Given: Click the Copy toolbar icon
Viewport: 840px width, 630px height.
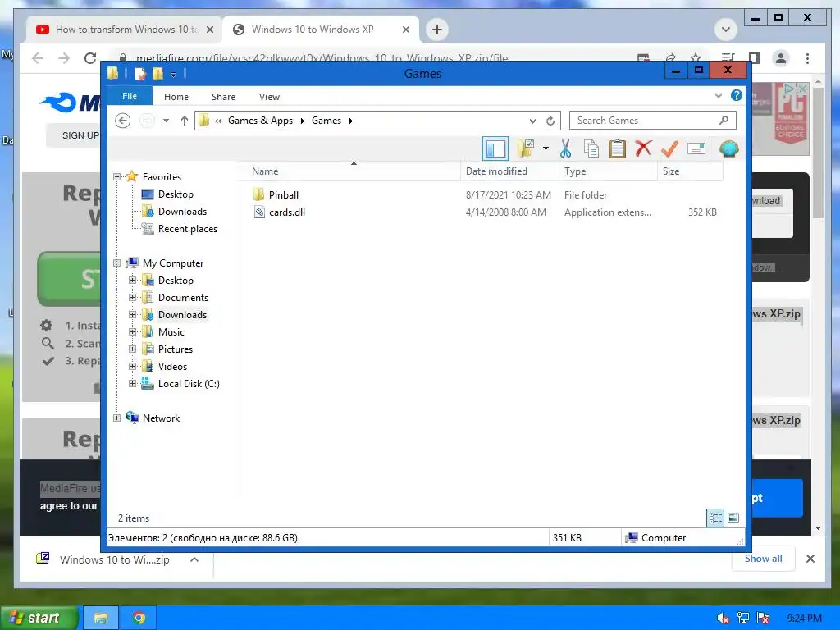Looking at the screenshot, I should [x=591, y=148].
